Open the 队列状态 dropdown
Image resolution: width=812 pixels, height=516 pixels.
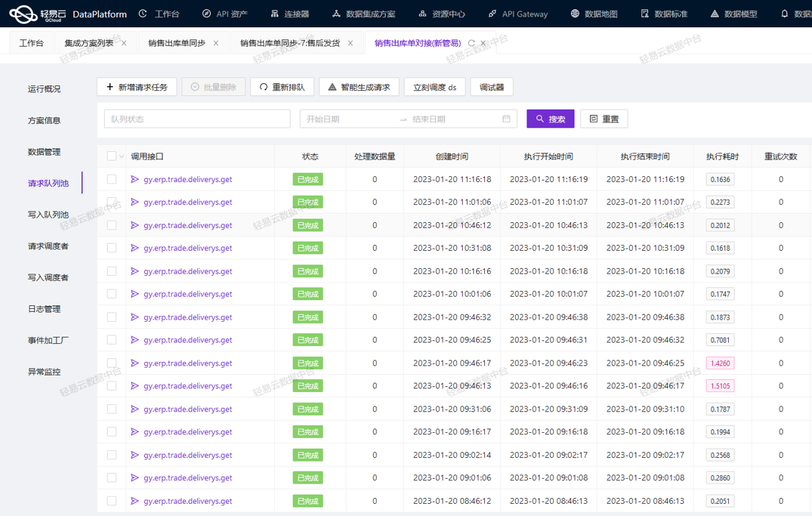click(197, 118)
